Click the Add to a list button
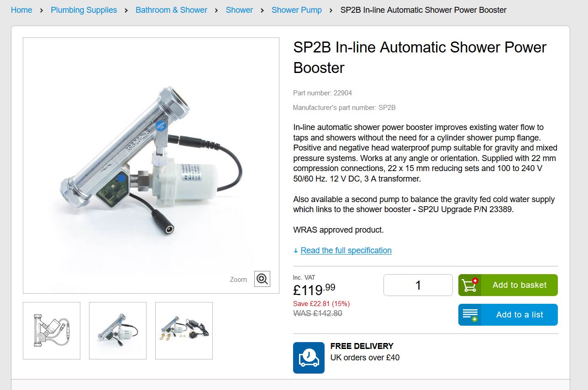 (x=508, y=315)
